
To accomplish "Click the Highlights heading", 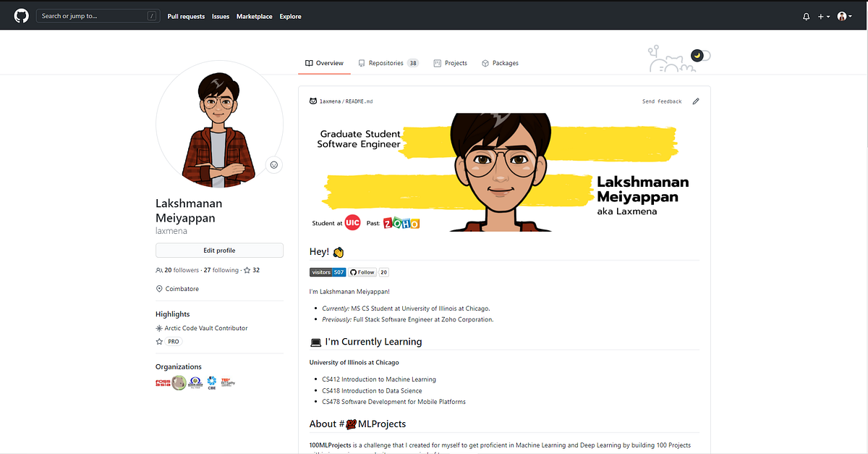I will coord(173,314).
